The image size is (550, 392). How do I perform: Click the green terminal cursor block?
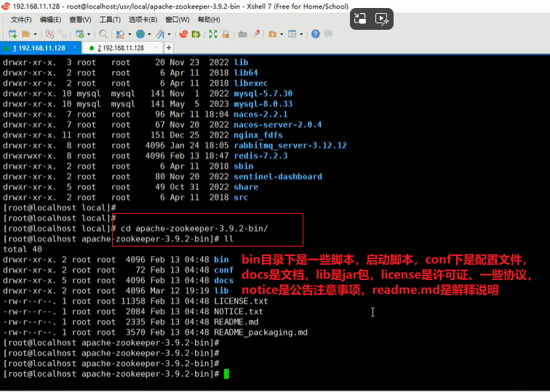pos(226,374)
